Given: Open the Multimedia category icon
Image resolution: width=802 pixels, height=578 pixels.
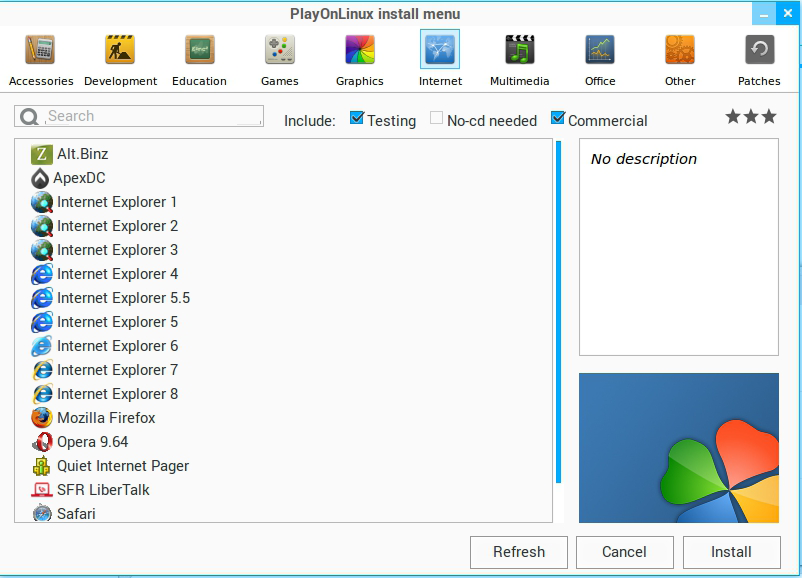Looking at the screenshot, I should tap(520, 50).
